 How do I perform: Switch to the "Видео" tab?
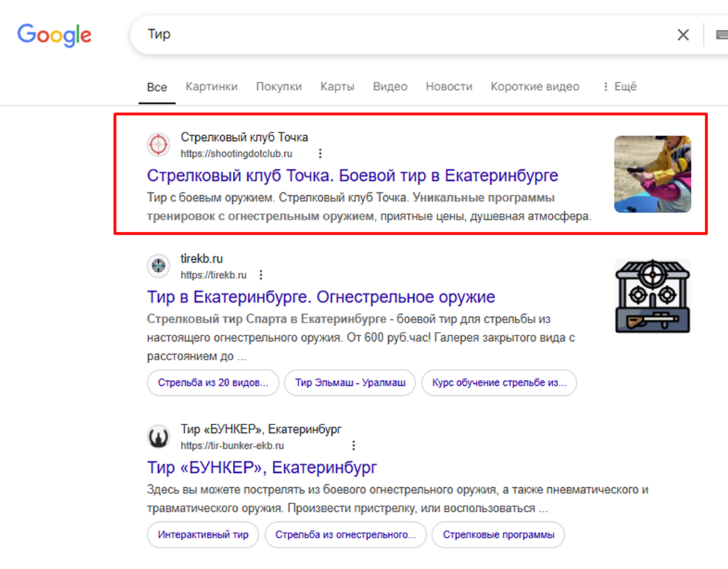[390, 87]
